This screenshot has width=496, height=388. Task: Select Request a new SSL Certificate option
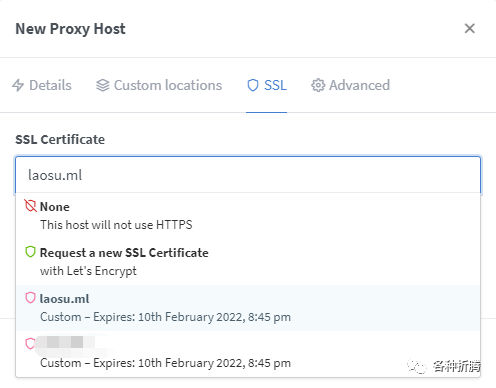(x=248, y=262)
